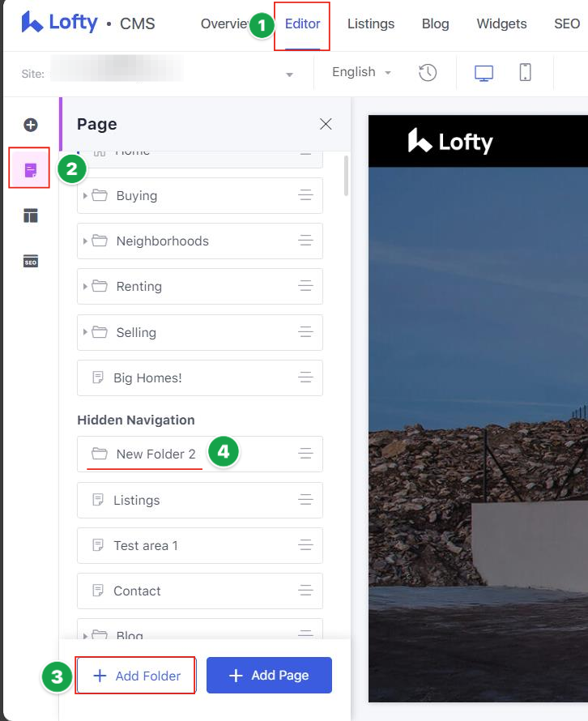Close the Page panel
The width and height of the screenshot is (588, 721).
pyautogui.click(x=326, y=124)
